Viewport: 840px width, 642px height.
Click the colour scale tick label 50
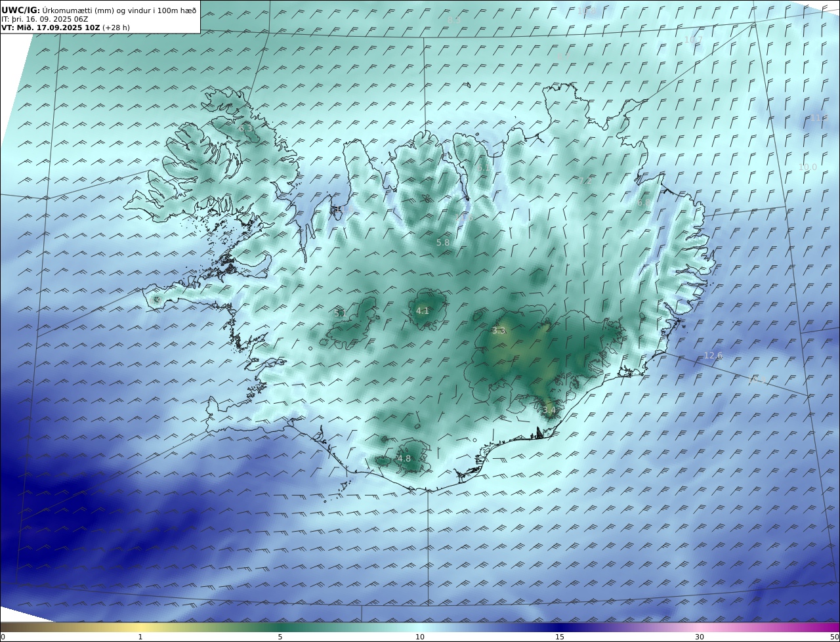coord(834,637)
